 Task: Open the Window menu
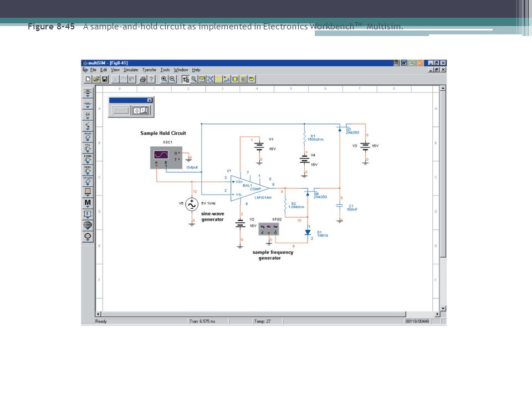tap(181, 70)
